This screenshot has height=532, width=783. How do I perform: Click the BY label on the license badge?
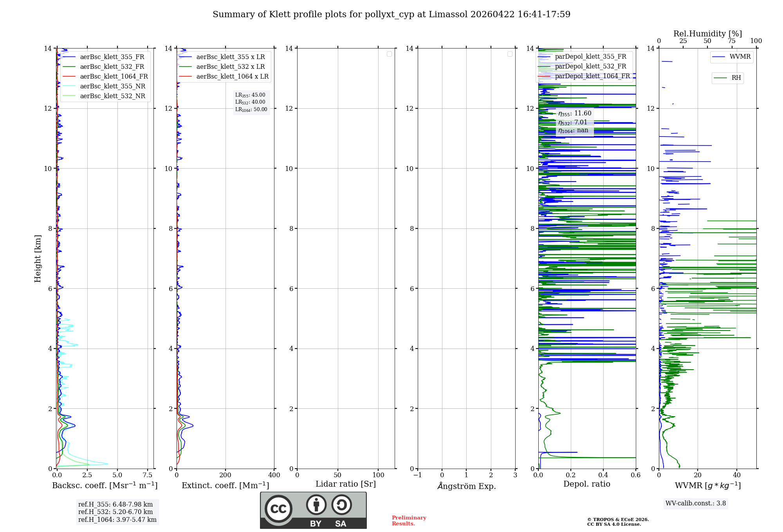tap(316, 524)
